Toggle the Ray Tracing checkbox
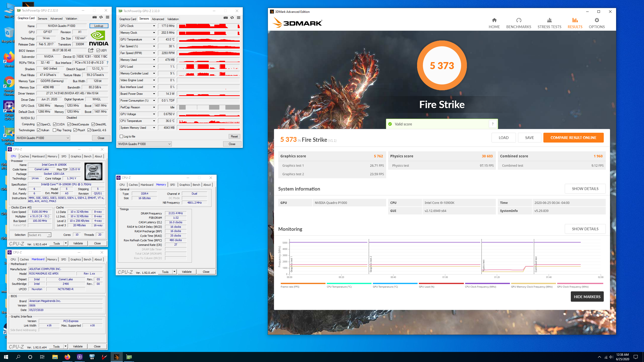This screenshot has width=644, height=362. coord(54,130)
